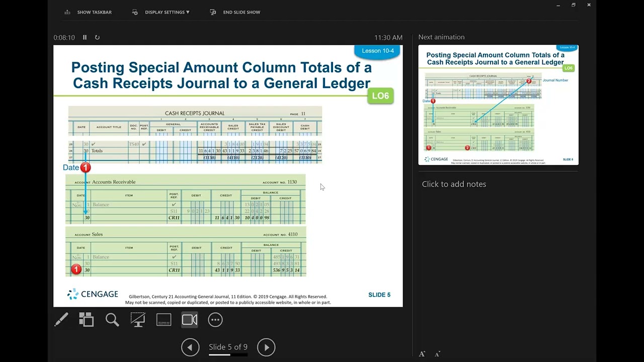Click the End Slide Show icon

(213, 12)
